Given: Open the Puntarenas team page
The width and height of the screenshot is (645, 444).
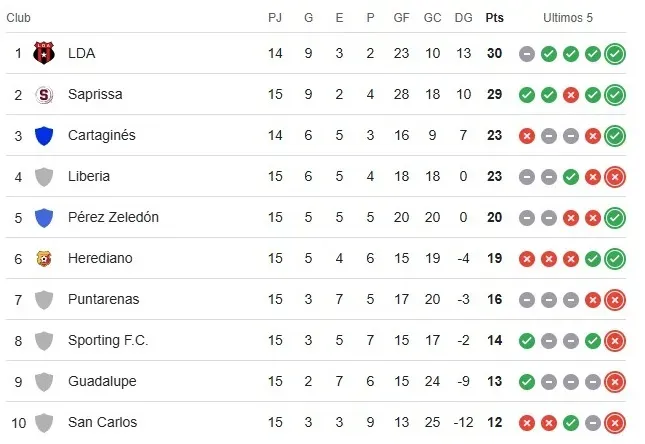Looking at the screenshot, I should pyautogui.click(x=103, y=299).
